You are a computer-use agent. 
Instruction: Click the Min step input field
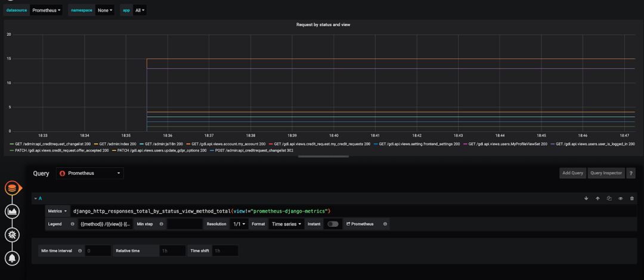click(185, 224)
